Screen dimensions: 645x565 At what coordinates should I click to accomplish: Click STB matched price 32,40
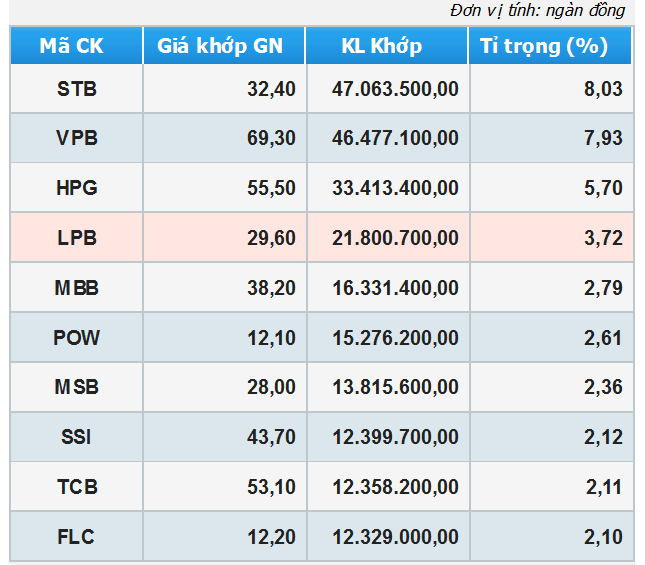[271, 89]
